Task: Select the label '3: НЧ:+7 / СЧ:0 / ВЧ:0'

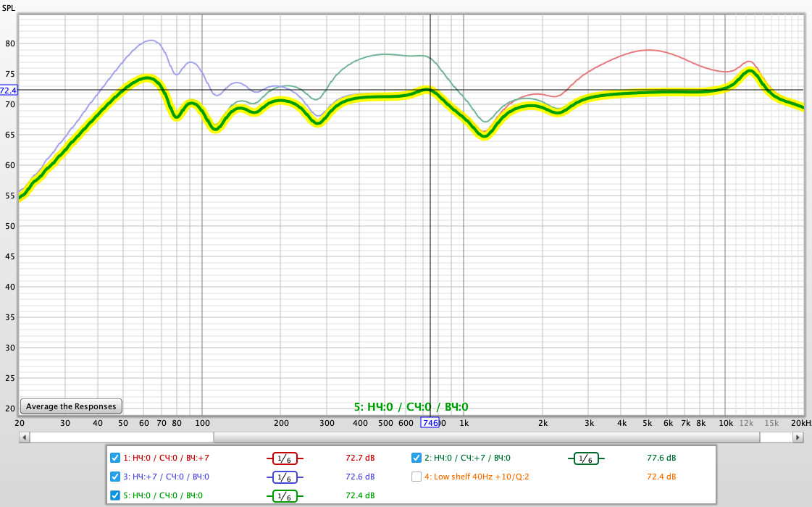Action: click(166, 477)
